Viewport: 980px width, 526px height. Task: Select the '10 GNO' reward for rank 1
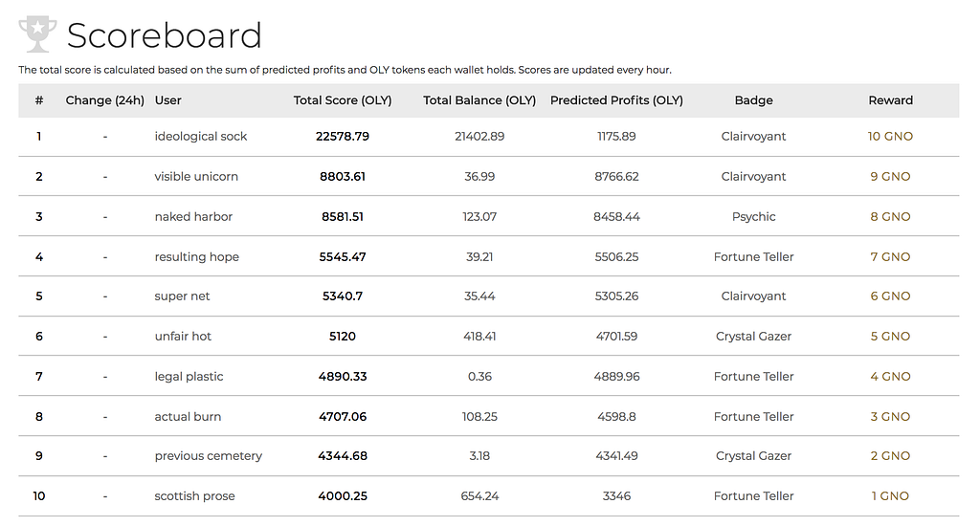point(890,137)
